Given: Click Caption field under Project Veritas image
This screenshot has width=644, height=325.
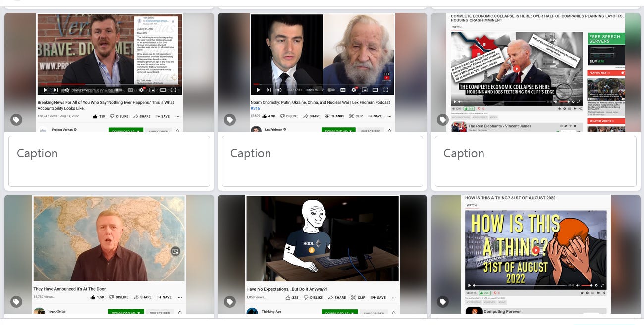Looking at the screenshot, I should coord(109,161).
